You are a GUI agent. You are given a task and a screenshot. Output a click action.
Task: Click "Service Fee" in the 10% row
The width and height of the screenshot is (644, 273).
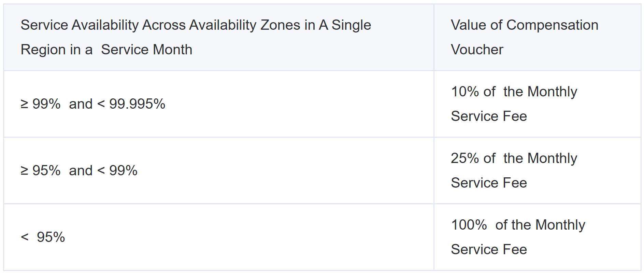coord(489,117)
